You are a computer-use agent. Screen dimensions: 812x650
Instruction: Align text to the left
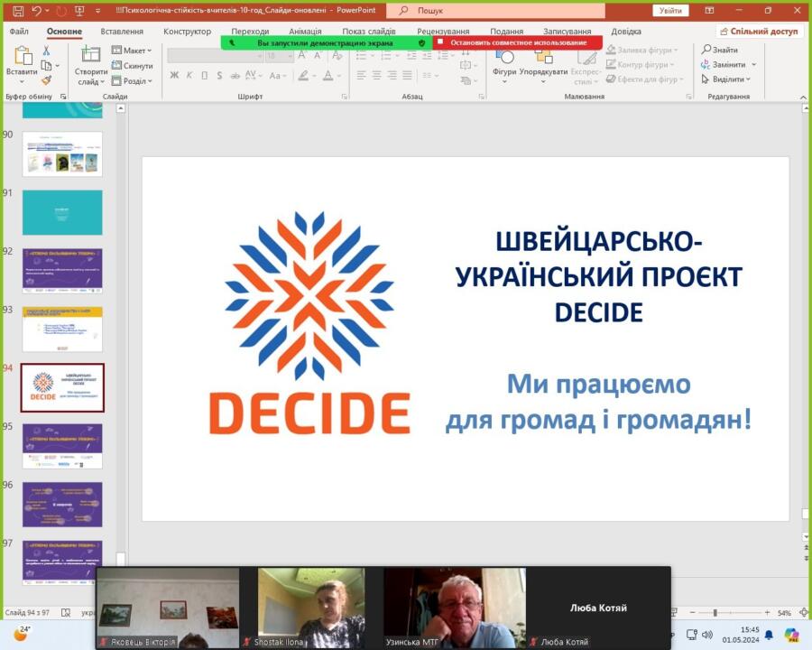(x=362, y=76)
